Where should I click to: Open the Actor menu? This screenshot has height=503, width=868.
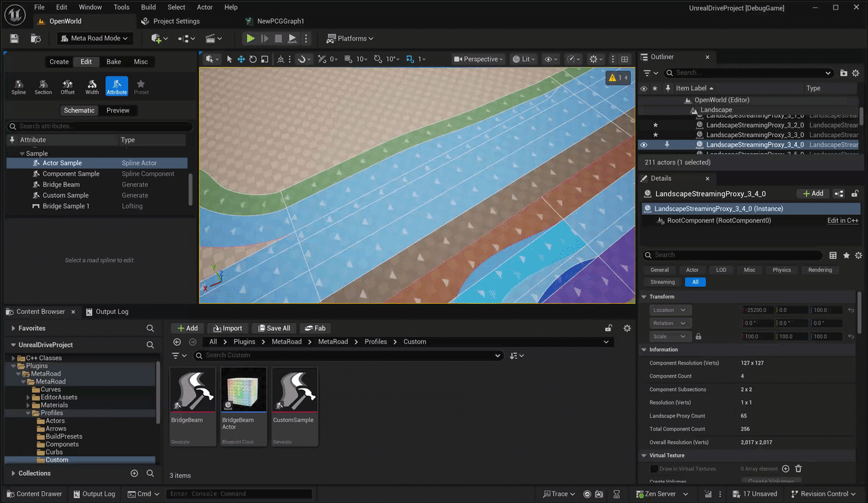[x=205, y=7]
